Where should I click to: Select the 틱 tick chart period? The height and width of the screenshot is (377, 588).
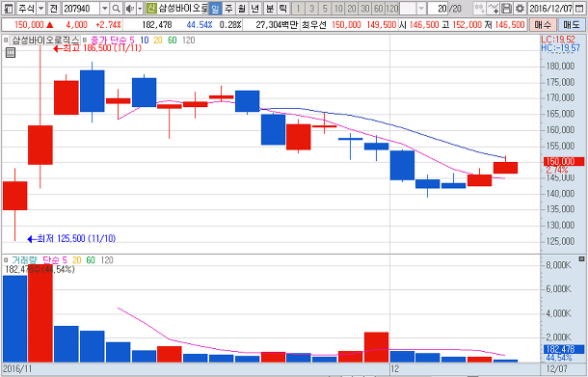282,8
